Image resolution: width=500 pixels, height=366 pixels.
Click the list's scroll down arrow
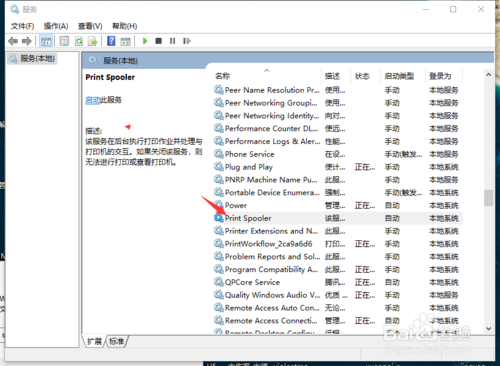[x=489, y=329]
